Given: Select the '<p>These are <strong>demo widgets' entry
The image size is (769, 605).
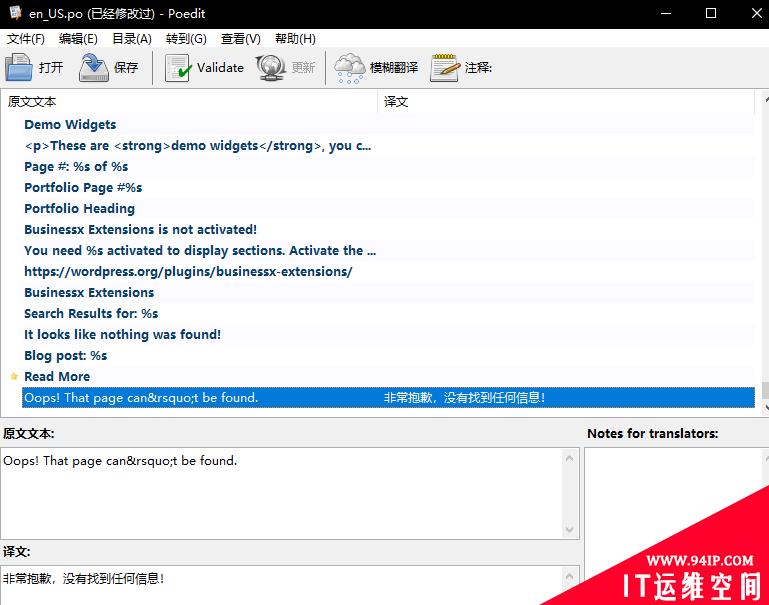Looking at the screenshot, I should click(x=388, y=146).
